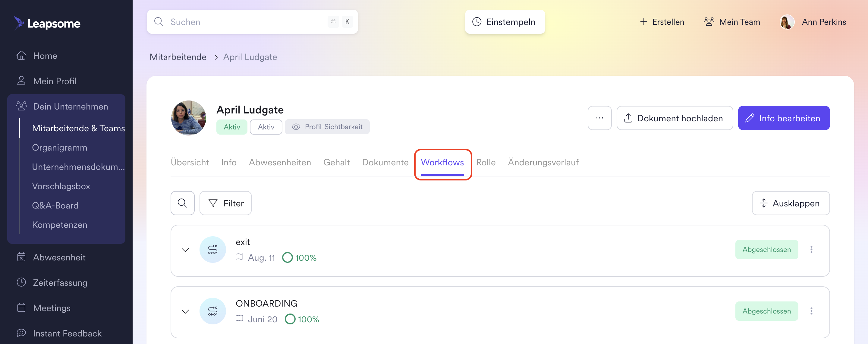Open the three-dot menu on the exit workflow
The height and width of the screenshot is (344, 868).
812,250
